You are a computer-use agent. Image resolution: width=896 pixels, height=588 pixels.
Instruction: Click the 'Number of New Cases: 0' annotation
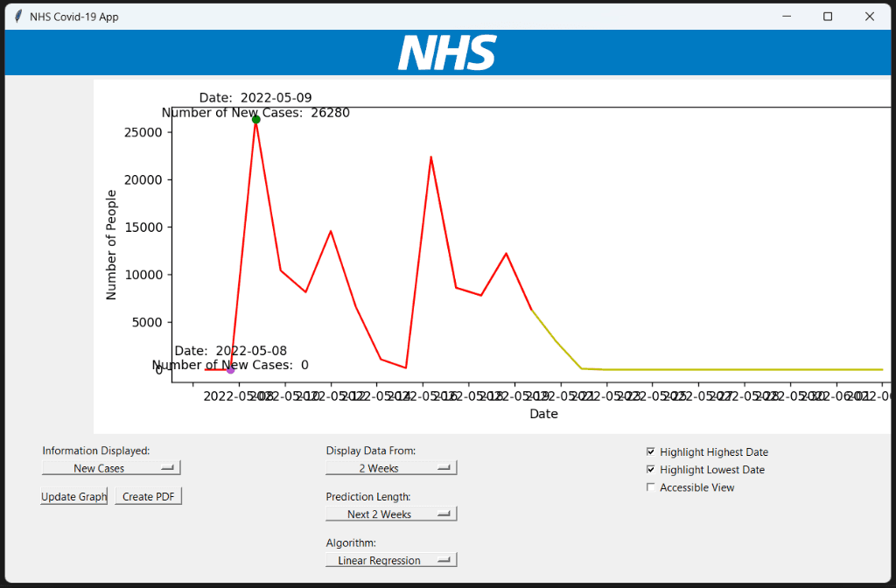230,365
